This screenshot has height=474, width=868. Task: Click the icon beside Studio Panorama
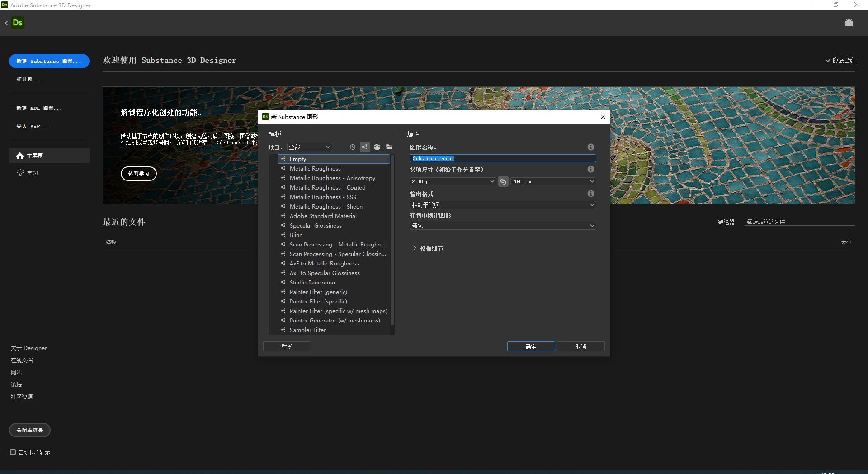[x=283, y=282]
